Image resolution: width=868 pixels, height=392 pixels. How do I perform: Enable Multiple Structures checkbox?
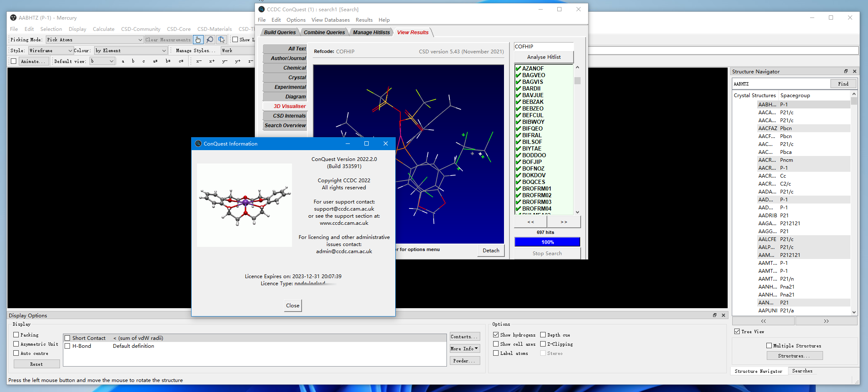[x=769, y=346]
